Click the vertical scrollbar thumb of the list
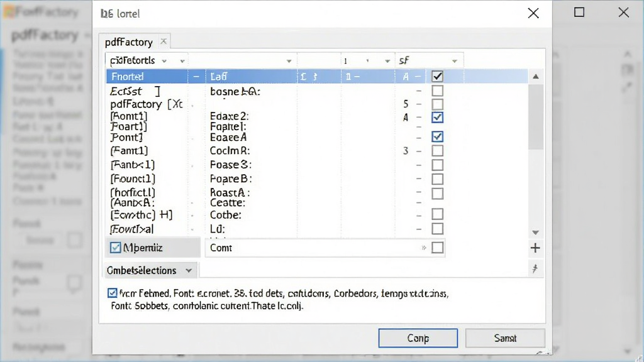644x362 pixels. pos(536,116)
